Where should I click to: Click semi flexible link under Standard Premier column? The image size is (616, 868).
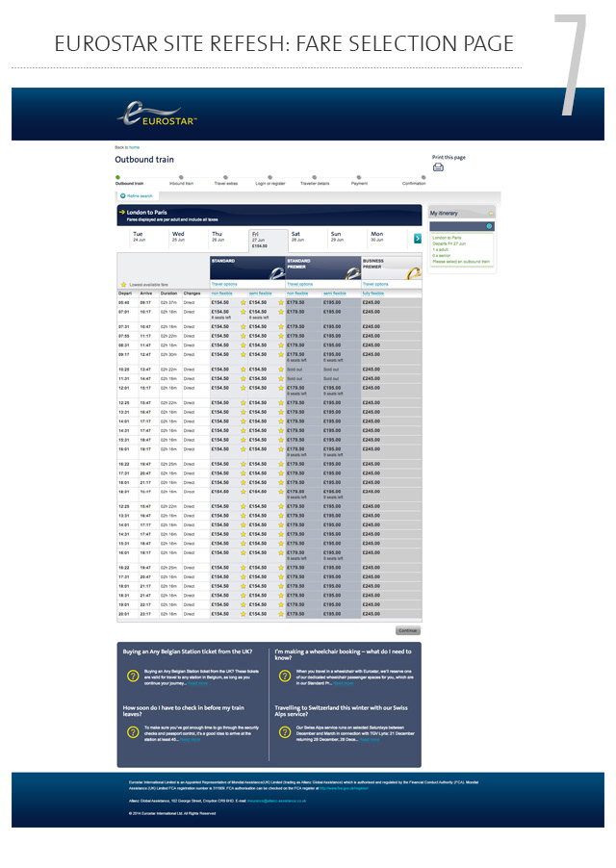pyautogui.click(x=335, y=294)
